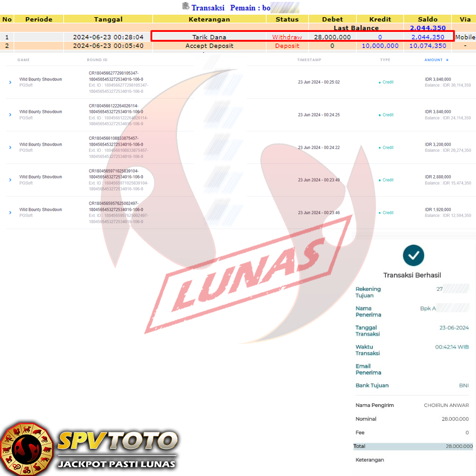Click the clipboard icon beside Transaksi title
476x476 pixels.
tap(186, 6)
